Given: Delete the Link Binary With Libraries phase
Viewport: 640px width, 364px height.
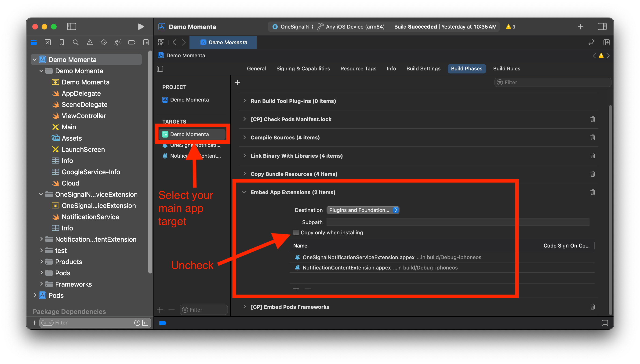Looking at the screenshot, I should [x=593, y=156].
